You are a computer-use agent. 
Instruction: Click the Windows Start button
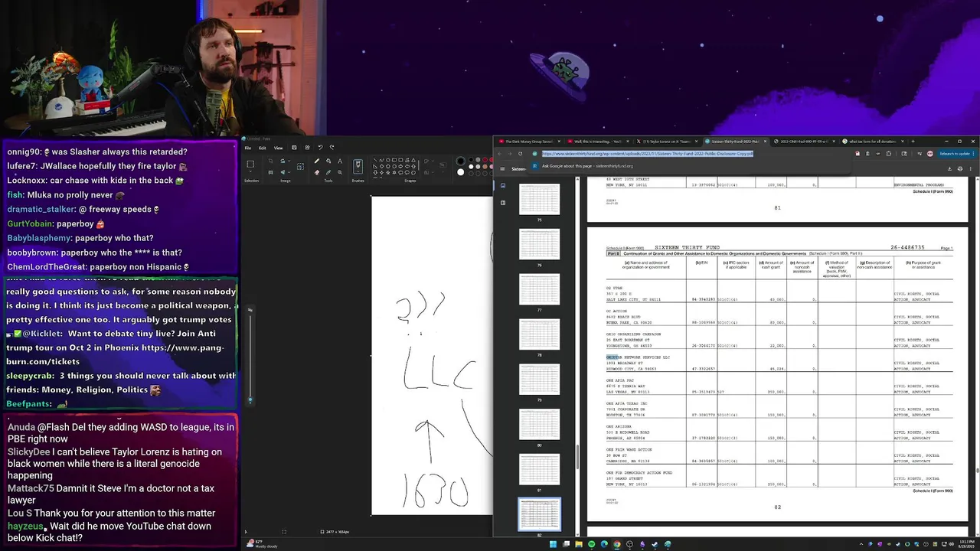pos(553,544)
